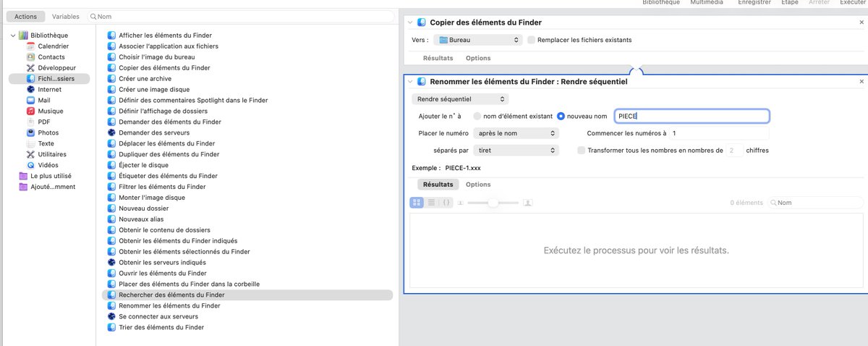Choose the Internet library category
The height and width of the screenshot is (346, 868).
tap(49, 89)
